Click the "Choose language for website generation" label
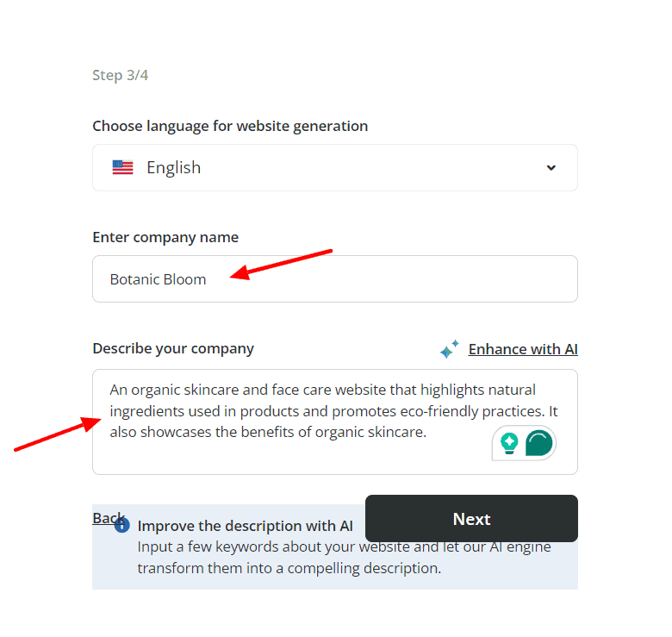This screenshot has width=672, height=637. 230,126
